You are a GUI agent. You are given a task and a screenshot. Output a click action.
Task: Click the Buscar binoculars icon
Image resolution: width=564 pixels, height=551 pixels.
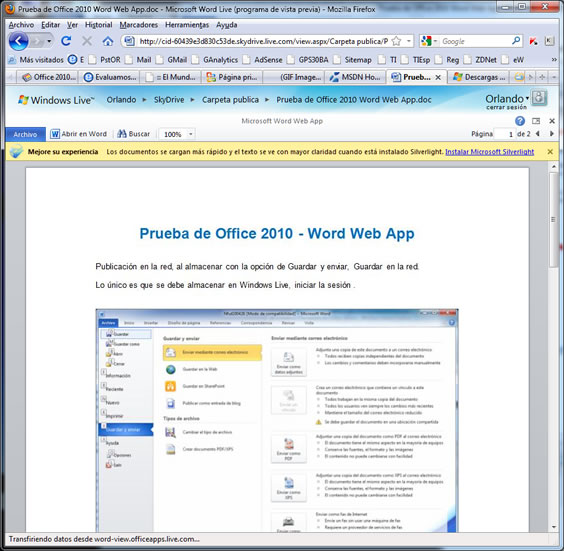pyautogui.click(x=122, y=134)
